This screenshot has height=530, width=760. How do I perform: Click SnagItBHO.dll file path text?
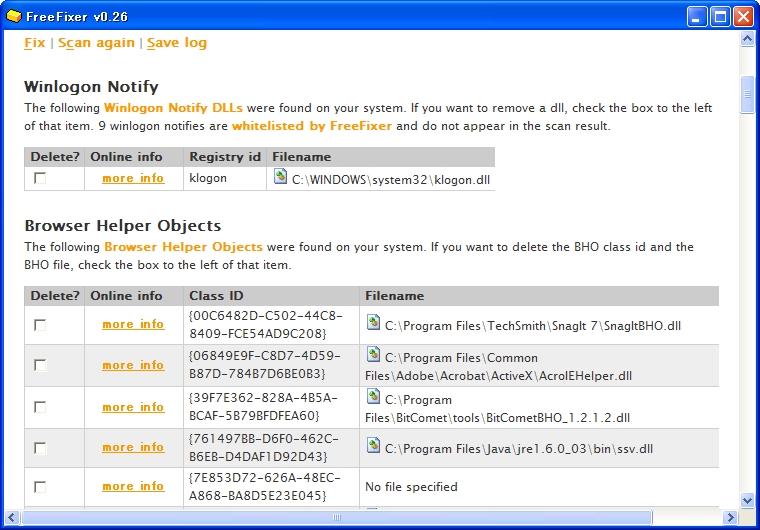point(533,326)
